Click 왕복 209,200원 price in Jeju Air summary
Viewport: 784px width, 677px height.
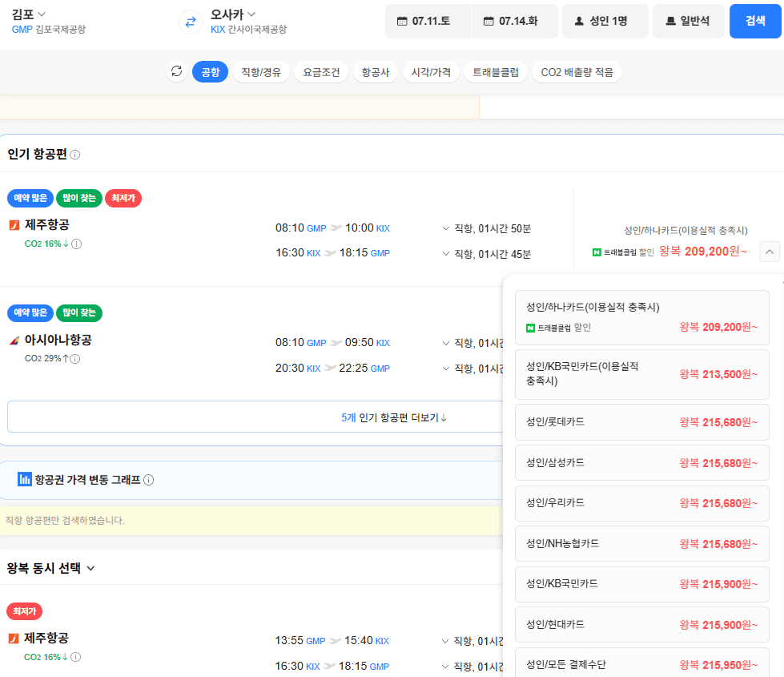[703, 252]
